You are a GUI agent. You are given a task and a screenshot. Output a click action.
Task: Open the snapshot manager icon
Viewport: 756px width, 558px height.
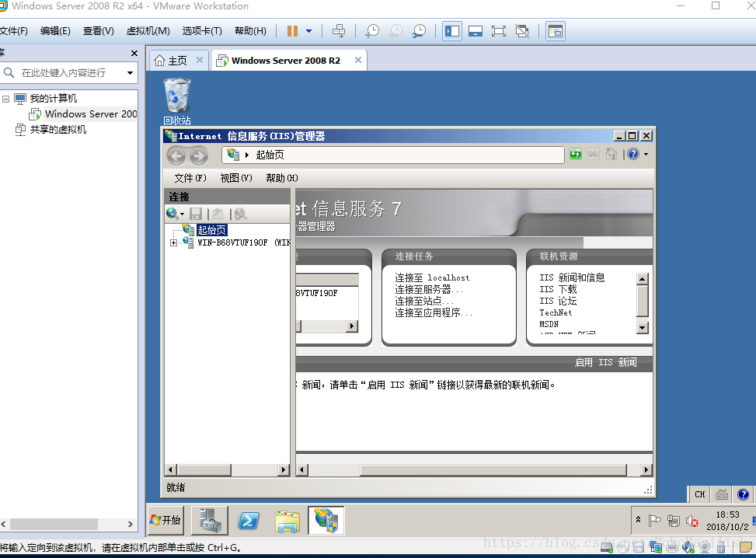click(x=419, y=31)
